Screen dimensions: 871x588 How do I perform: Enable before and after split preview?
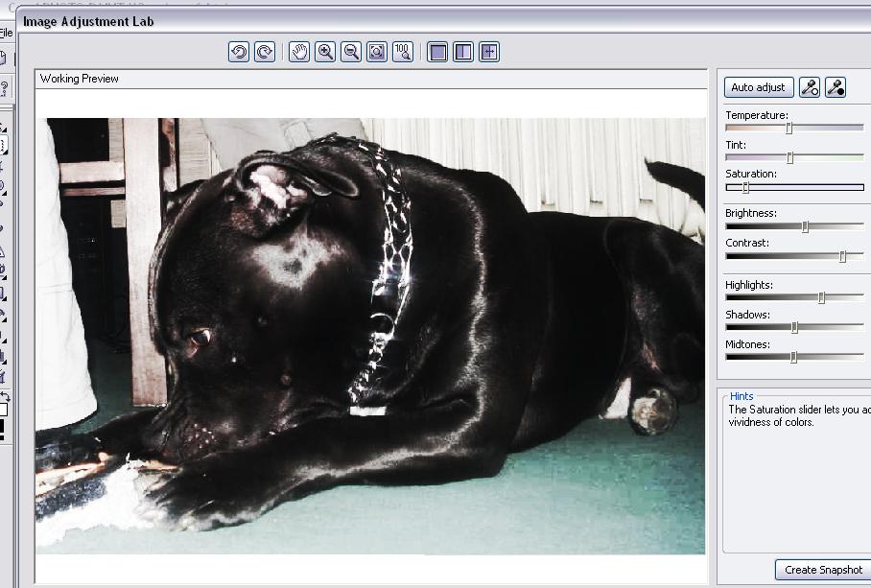tap(463, 52)
